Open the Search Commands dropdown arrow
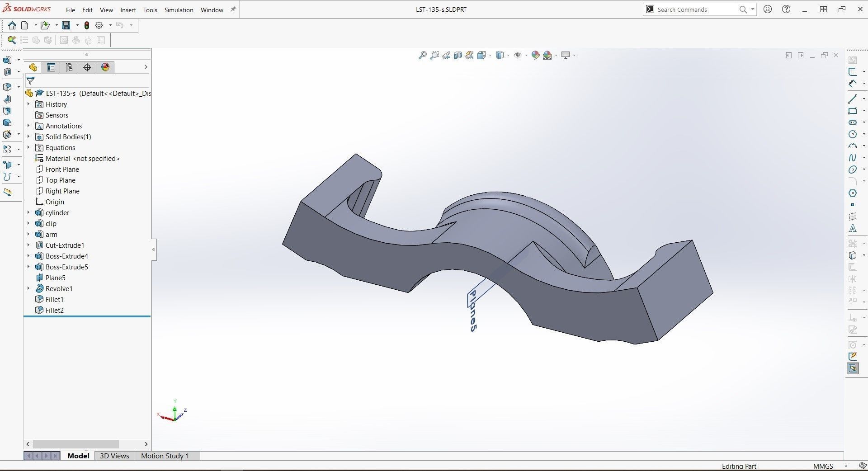The width and height of the screenshot is (868, 471). [x=752, y=9]
